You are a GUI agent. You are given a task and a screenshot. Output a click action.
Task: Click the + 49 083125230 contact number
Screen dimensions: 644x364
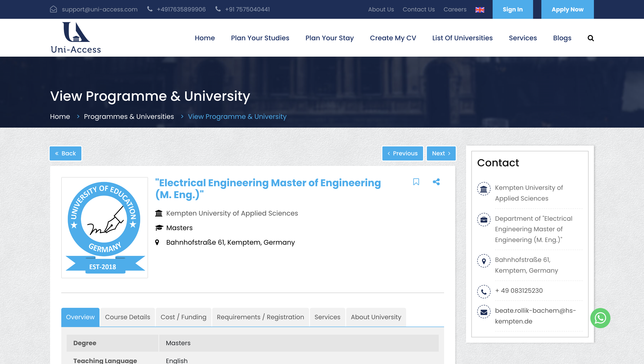pyautogui.click(x=519, y=290)
